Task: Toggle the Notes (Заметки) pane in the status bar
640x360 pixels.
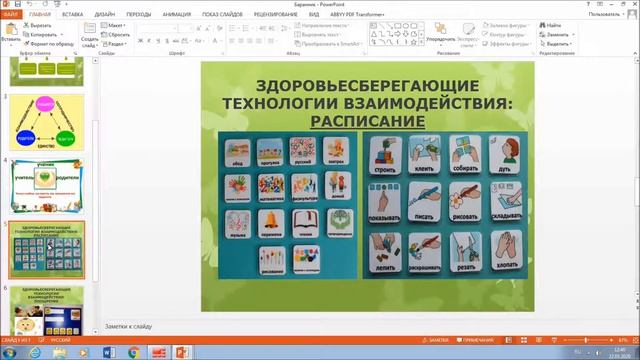Action: pyautogui.click(x=435, y=340)
